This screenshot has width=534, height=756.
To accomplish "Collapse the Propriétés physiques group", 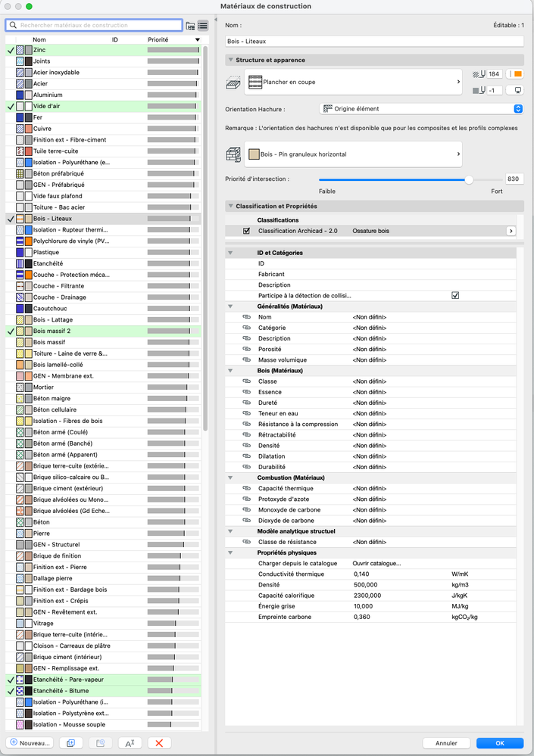I will (230, 552).
